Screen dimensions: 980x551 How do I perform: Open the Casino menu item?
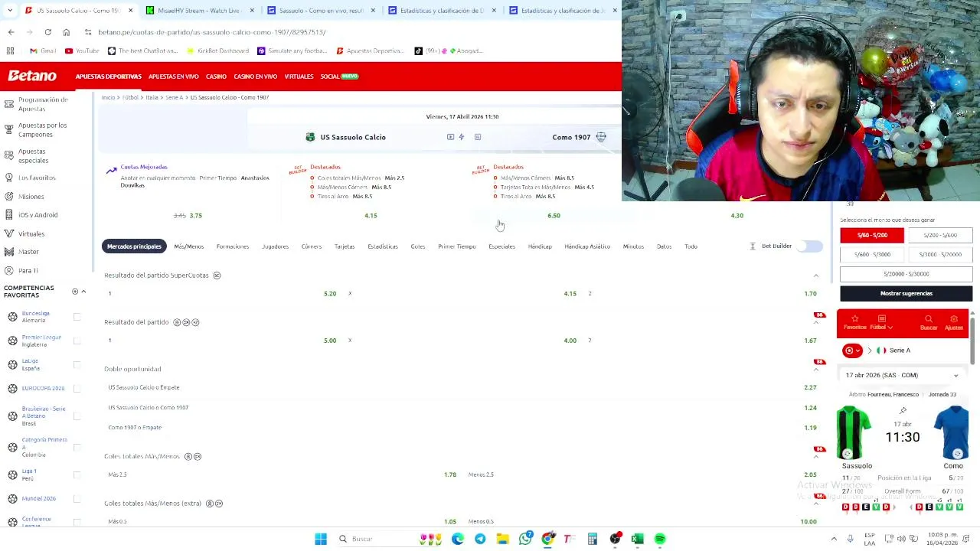[216, 77]
